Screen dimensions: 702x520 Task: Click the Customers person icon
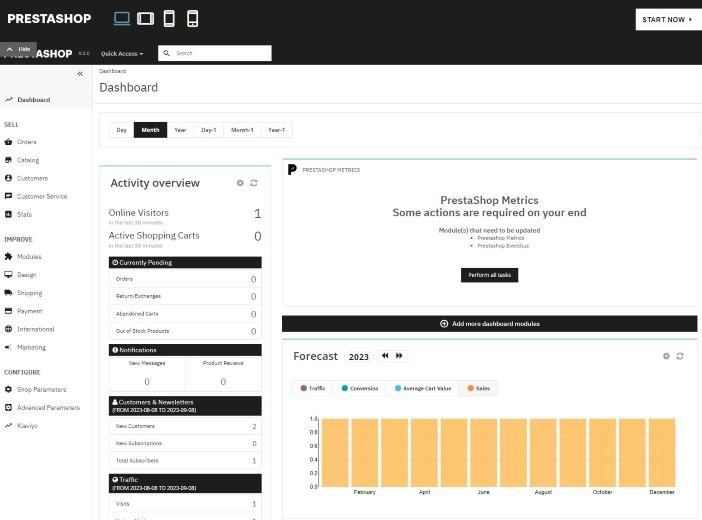(8, 178)
